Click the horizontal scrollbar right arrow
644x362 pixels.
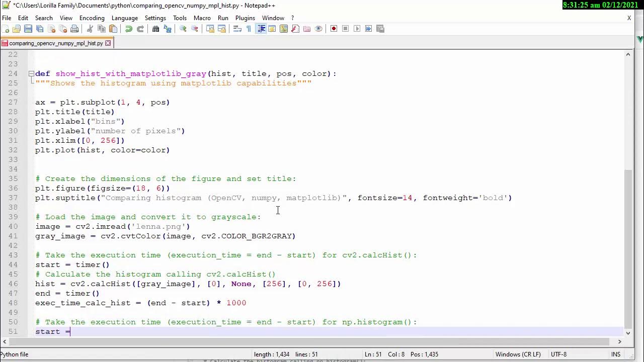(x=619, y=341)
